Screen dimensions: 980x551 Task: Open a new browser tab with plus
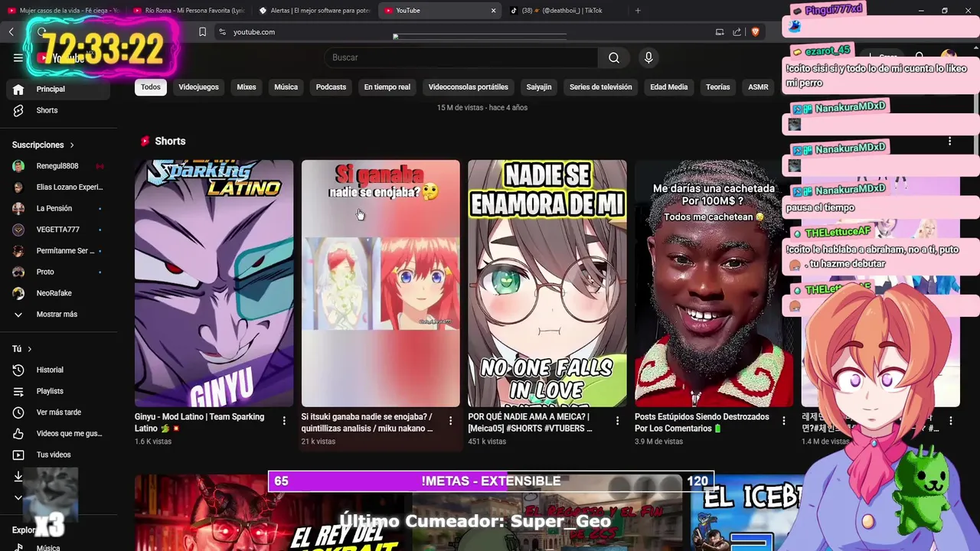[638, 11]
